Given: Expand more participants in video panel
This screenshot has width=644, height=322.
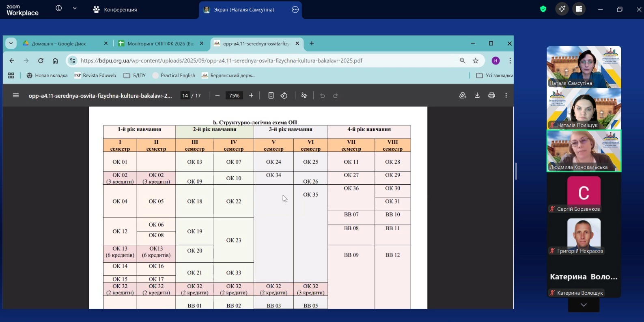Looking at the screenshot, I should [x=584, y=305].
